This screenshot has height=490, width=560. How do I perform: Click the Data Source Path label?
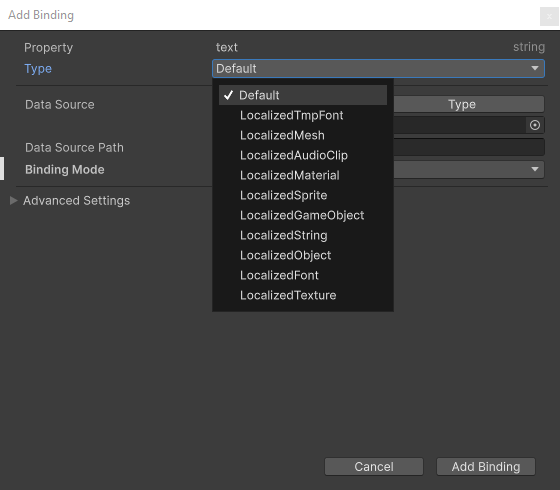[74, 148]
